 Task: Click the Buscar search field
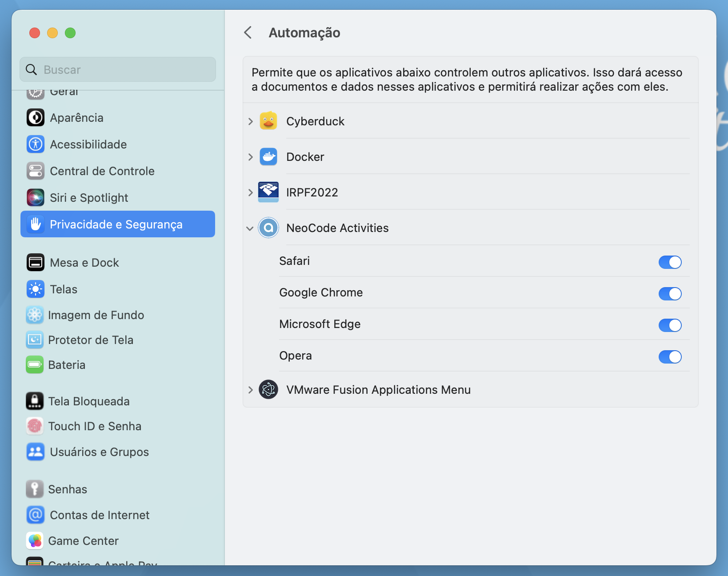[118, 69]
